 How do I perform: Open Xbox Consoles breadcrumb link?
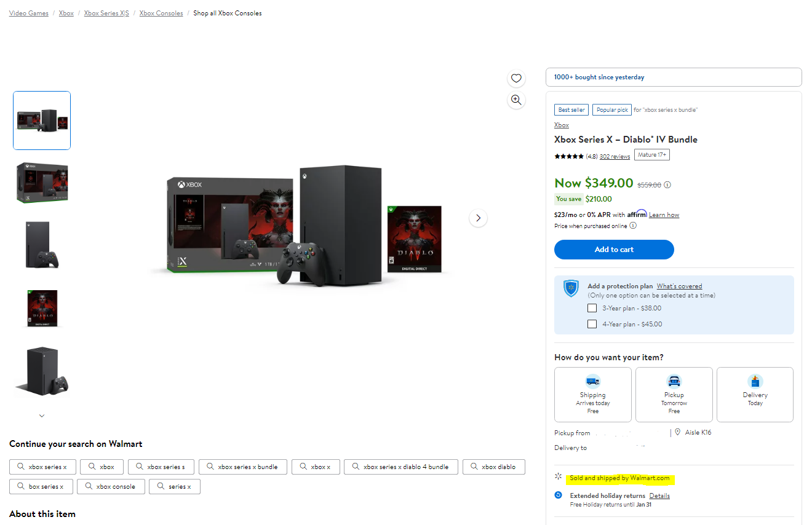pos(161,13)
